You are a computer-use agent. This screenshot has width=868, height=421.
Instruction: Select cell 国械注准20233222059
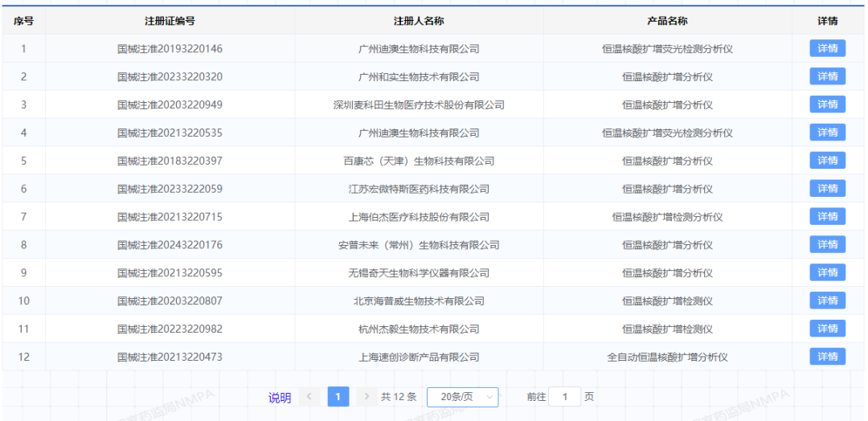click(x=170, y=189)
